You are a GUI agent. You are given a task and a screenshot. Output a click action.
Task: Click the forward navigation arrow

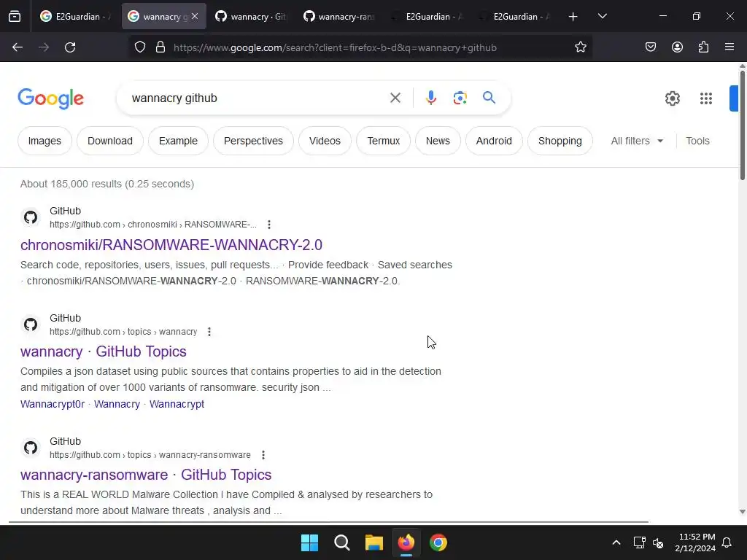click(44, 47)
